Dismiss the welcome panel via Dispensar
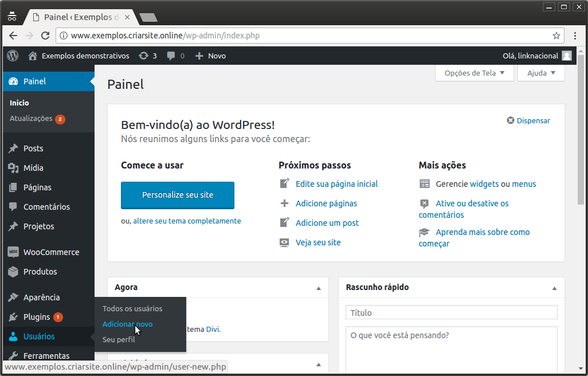Image resolution: width=588 pixels, height=376 pixels. pyautogui.click(x=528, y=120)
